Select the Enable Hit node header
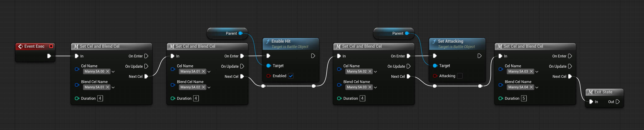The height and width of the screenshot is (130, 644). point(291,44)
